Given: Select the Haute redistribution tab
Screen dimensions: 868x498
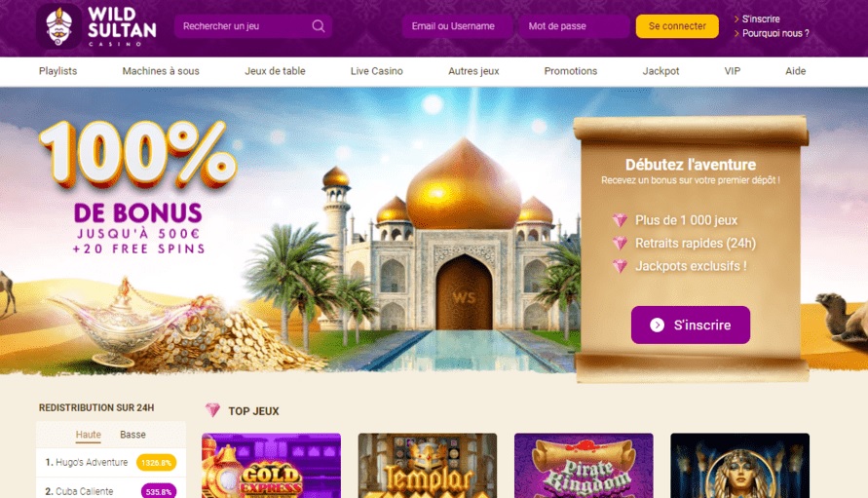Looking at the screenshot, I should tap(89, 435).
